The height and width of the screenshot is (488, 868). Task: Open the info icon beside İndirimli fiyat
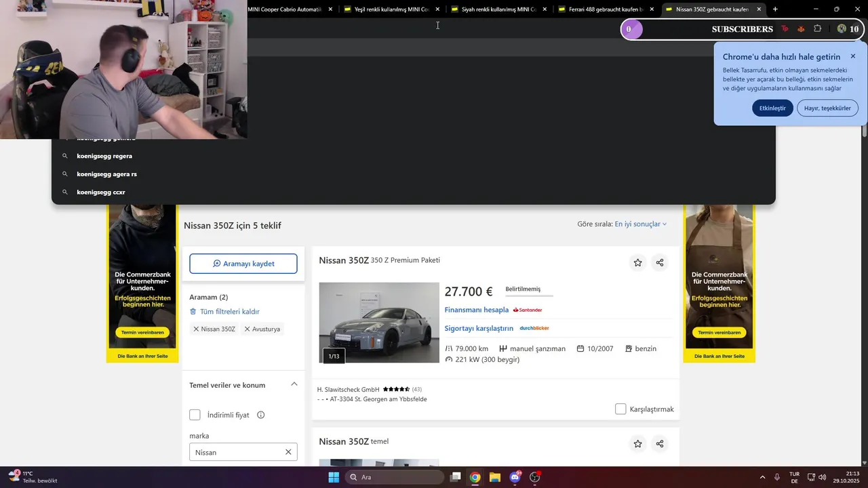[x=261, y=415]
